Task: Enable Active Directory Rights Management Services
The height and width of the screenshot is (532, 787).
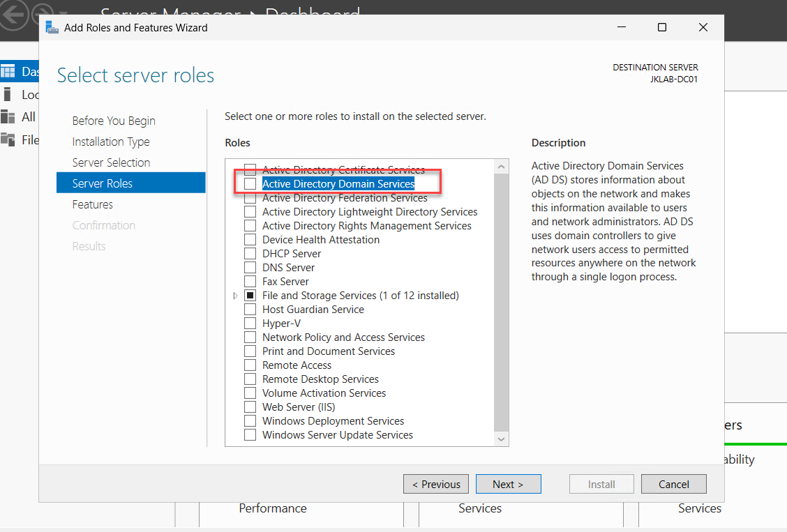Action: [x=250, y=226]
